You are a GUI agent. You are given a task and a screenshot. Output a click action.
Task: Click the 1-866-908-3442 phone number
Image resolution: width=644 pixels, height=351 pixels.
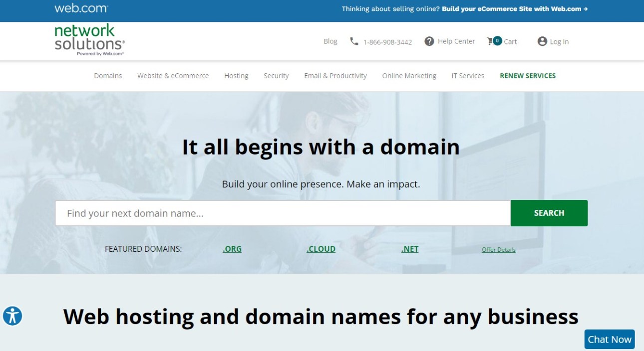coord(388,42)
